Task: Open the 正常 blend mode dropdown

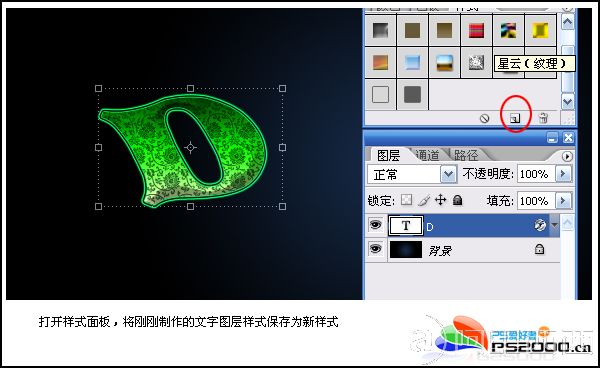Action: 448,175
